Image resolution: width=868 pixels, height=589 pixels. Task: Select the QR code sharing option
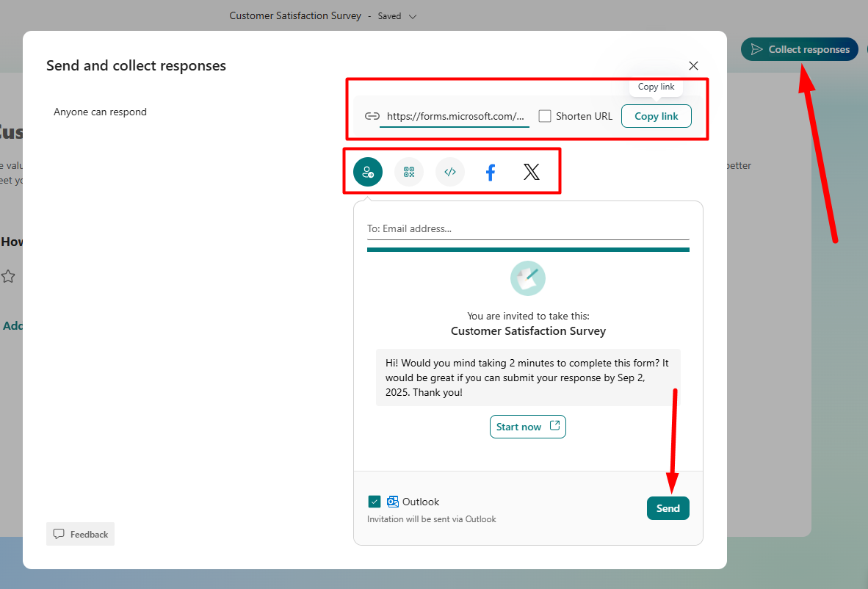(x=408, y=171)
